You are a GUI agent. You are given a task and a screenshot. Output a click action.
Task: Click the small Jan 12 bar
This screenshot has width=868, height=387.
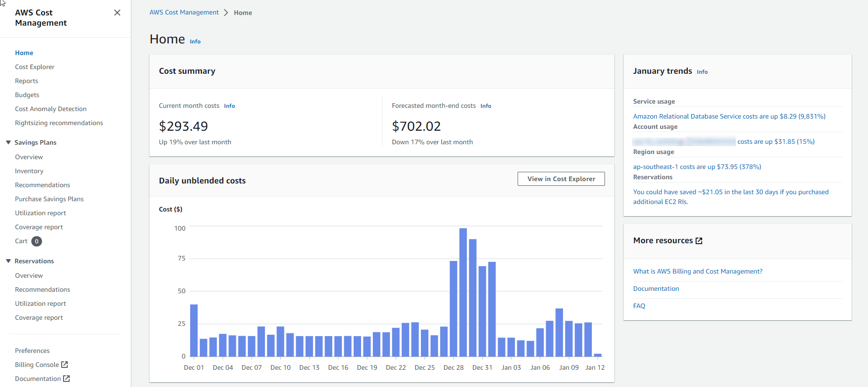click(x=598, y=355)
